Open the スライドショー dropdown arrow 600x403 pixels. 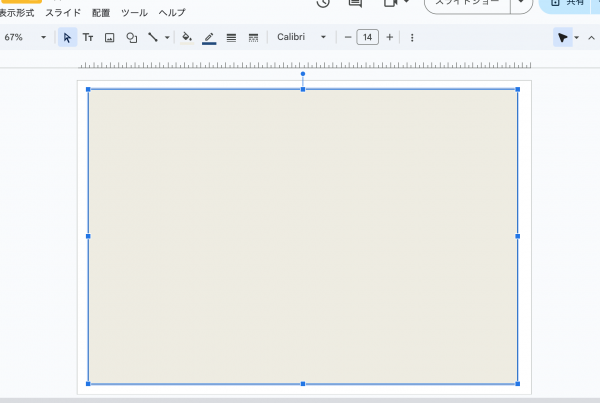pos(521,3)
